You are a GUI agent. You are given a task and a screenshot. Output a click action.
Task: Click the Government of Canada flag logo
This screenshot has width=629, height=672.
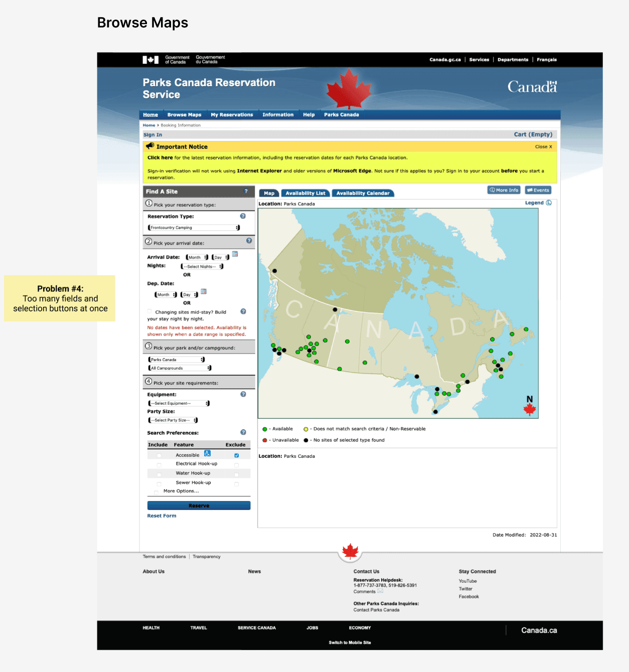point(150,60)
